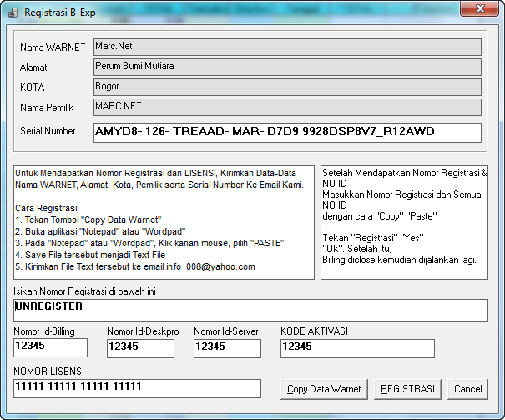
Task: Click the Nama Pemilik field
Action: pos(287,107)
